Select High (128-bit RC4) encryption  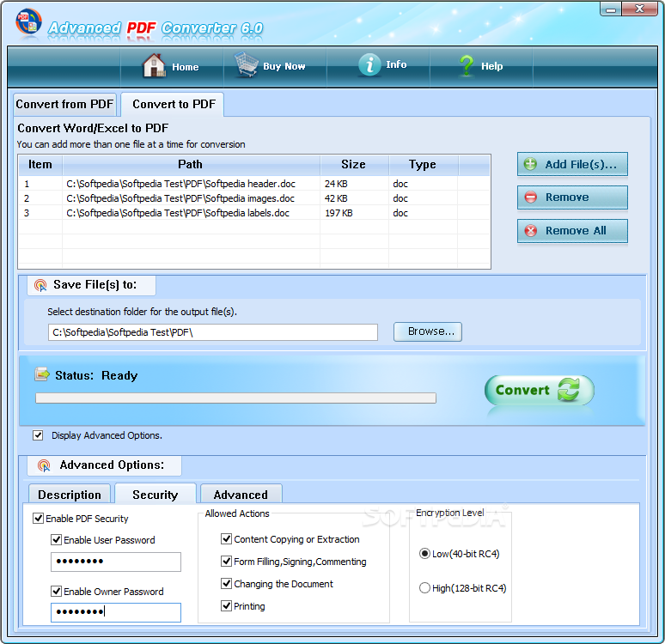tap(424, 588)
